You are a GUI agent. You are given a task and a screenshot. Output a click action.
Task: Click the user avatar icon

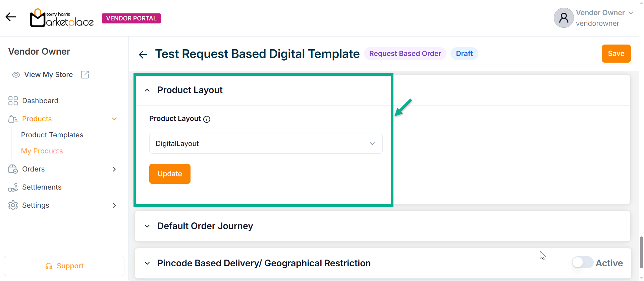click(563, 18)
